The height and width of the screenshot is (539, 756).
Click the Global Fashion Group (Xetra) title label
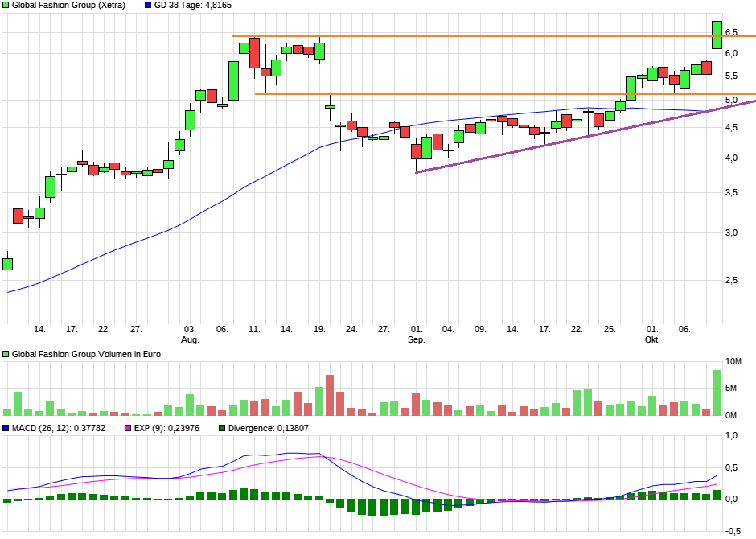68,6
